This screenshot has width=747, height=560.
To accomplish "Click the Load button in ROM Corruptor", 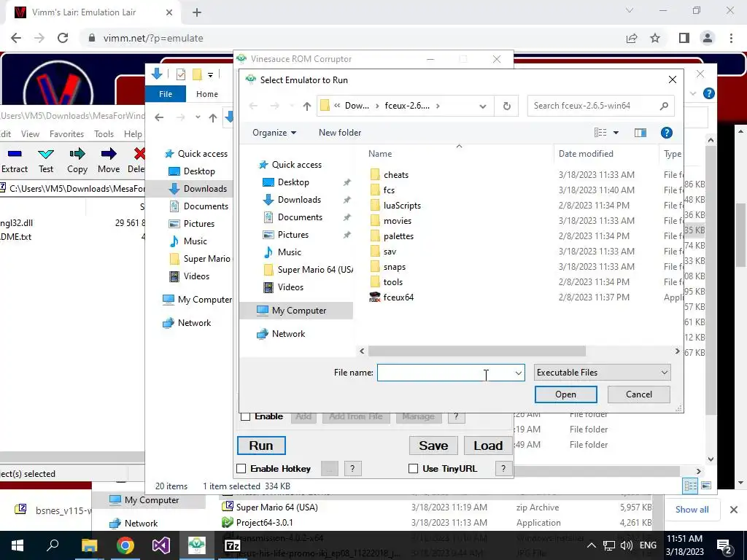I will click(488, 446).
